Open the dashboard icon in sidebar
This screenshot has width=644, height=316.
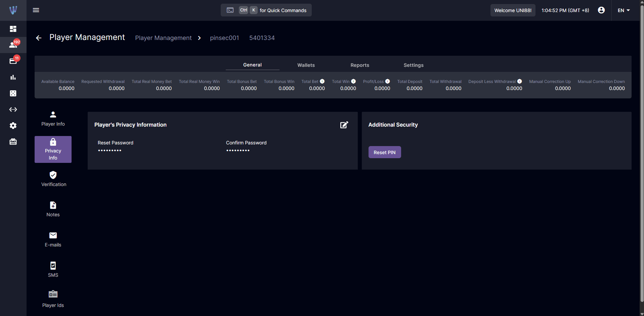13,29
